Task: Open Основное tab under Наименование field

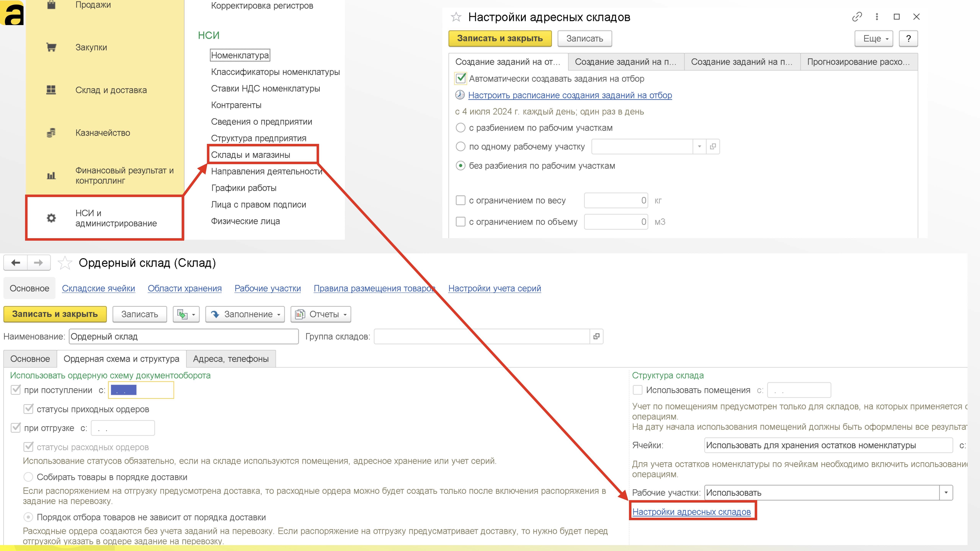Action: point(30,359)
